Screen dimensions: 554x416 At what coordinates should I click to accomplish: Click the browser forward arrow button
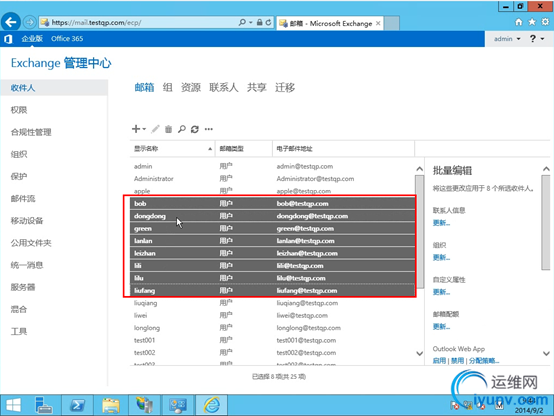click(30, 23)
